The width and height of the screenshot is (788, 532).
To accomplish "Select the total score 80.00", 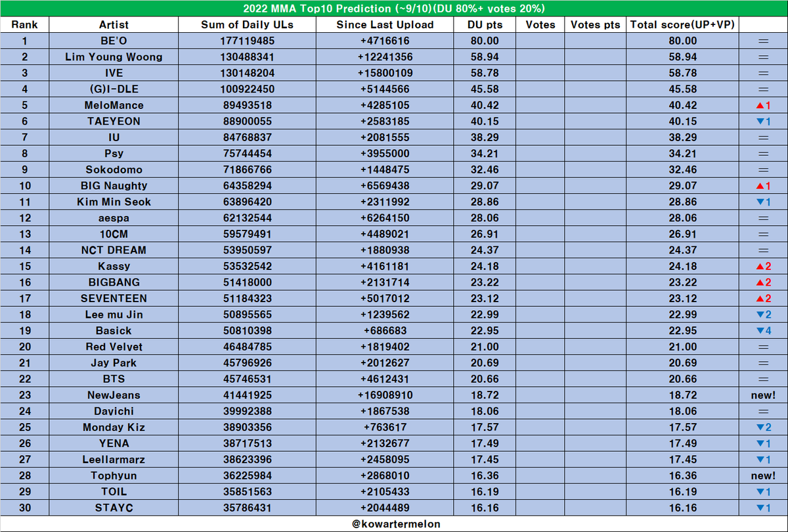I will [x=682, y=41].
